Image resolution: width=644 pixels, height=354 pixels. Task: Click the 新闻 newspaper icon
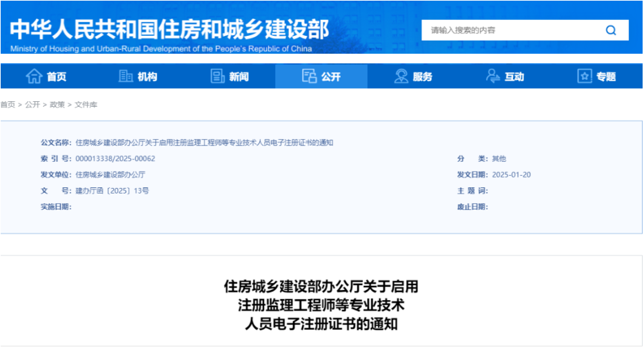click(x=217, y=76)
